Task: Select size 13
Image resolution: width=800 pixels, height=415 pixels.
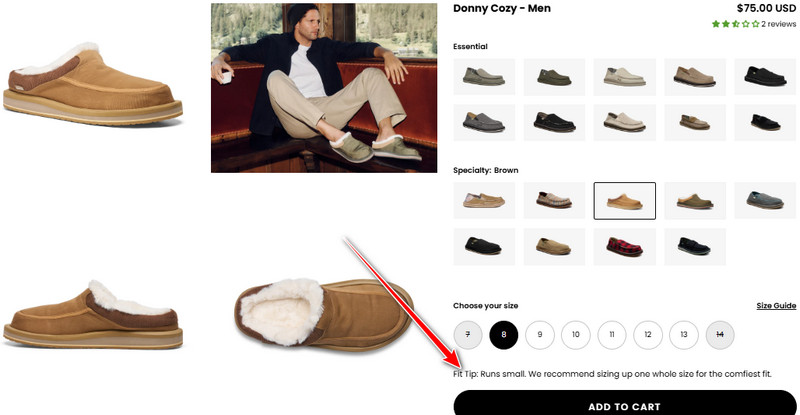Action: [x=684, y=335]
